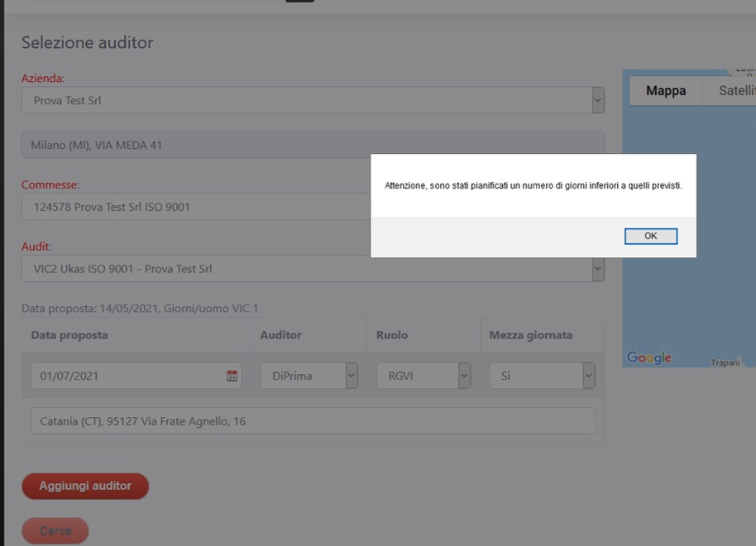Click the Google logo on the map
Viewport: 756px width, 546px height.
pos(649,357)
